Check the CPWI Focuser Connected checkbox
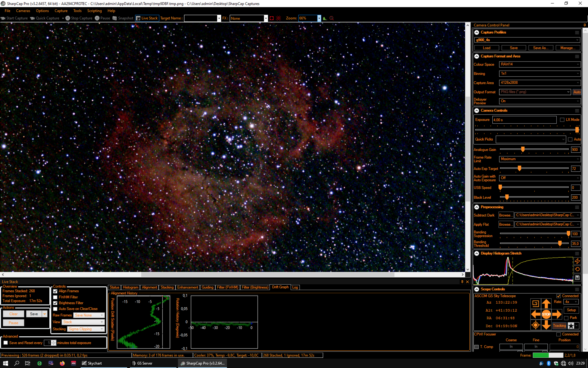 558,334
